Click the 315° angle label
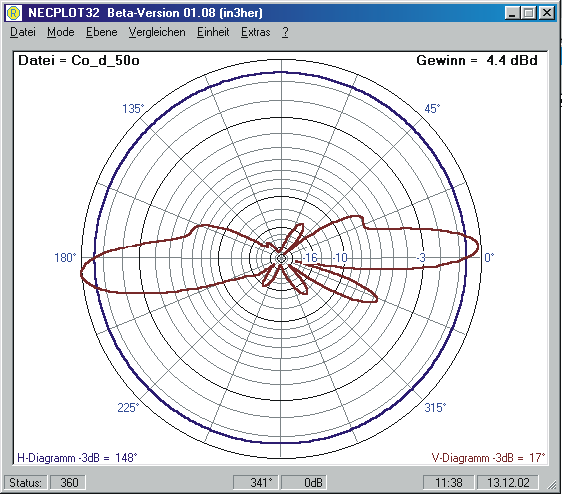562x494 pixels. pyautogui.click(x=435, y=408)
